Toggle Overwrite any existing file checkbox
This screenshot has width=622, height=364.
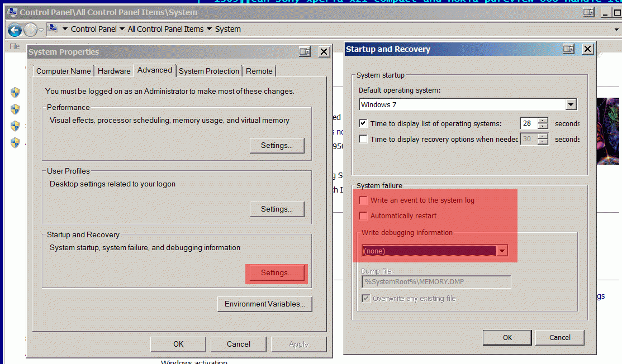(365, 298)
